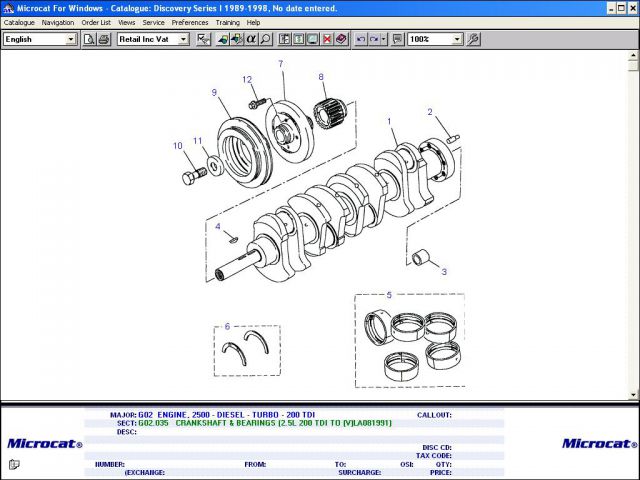The height and width of the screenshot is (480, 640).
Task: Click the first vehicle index icon
Action: pyautogui.click(x=222, y=39)
